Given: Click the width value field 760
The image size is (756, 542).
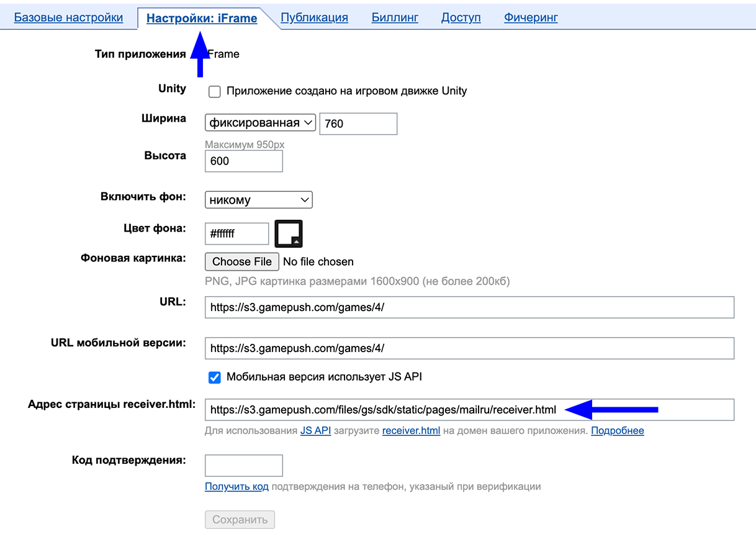Looking at the screenshot, I should click(x=358, y=124).
